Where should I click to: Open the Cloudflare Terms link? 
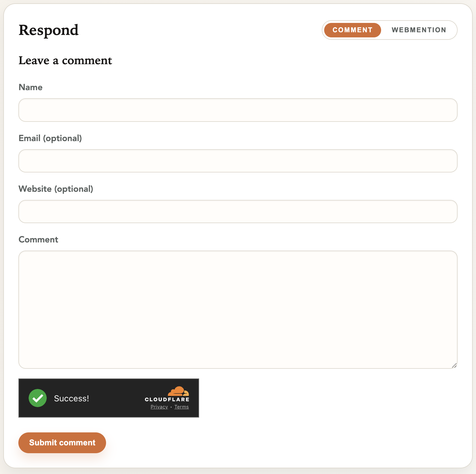181,407
